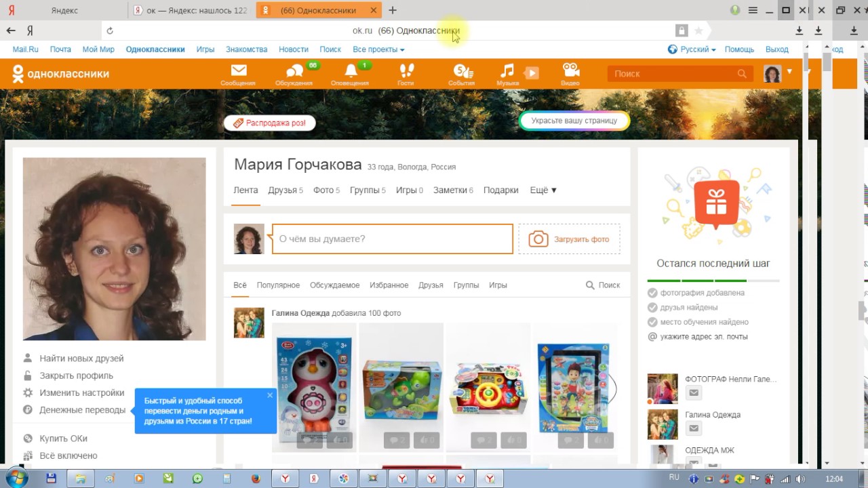The height and width of the screenshot is (488, 868).
Task: Click Галина Одежда name in feed post
Action: click(x=300, y=313)
